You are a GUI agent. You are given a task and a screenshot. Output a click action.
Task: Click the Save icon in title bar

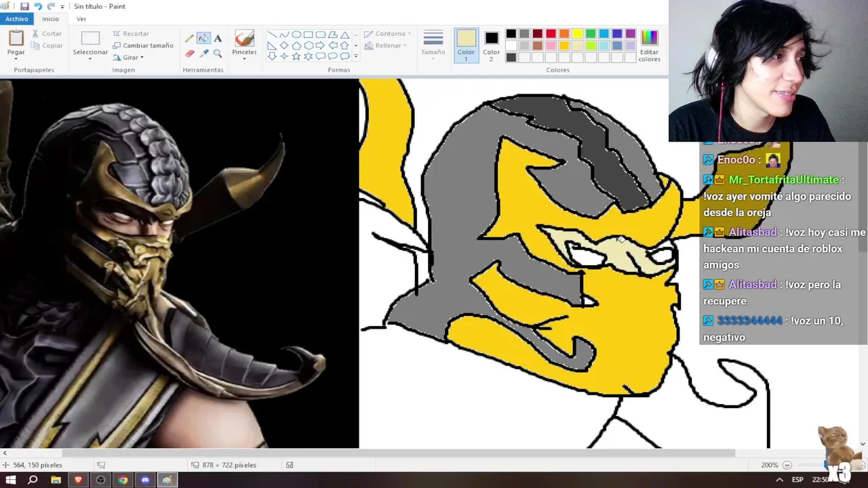click(24, 6)
